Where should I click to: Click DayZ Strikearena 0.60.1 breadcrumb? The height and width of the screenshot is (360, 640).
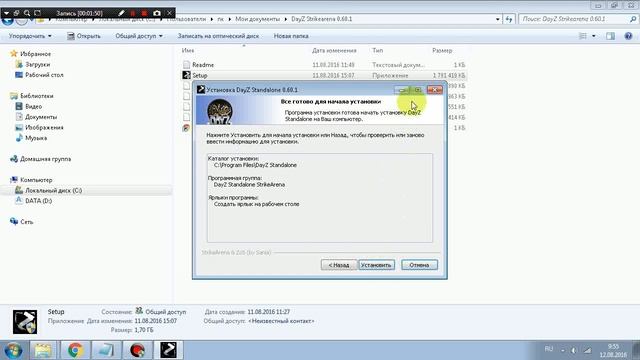[322, 19]
